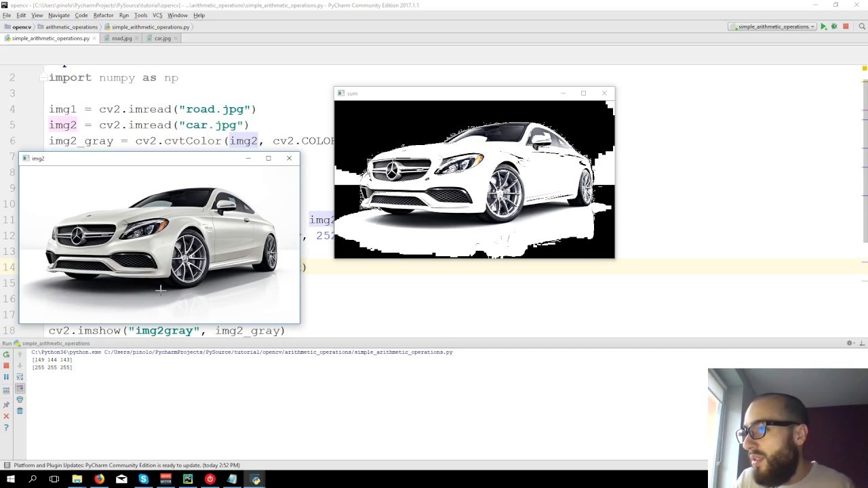Open run configuration dropdown

tap(773, 26)
